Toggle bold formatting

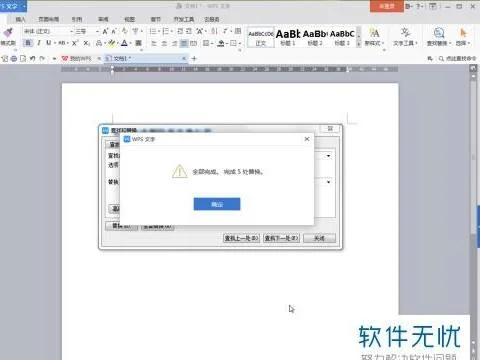click(x=28, y=43)
